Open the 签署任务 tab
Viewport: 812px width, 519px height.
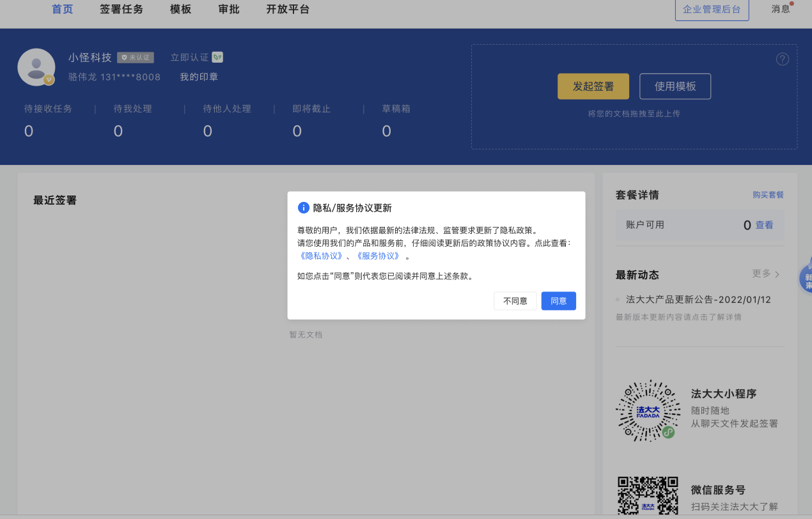[x=121, y=9]
